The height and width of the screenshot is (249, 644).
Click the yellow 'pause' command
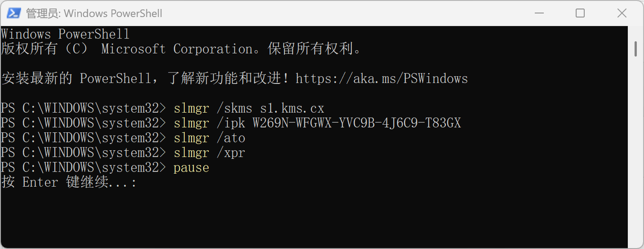[x=191, y=168]
